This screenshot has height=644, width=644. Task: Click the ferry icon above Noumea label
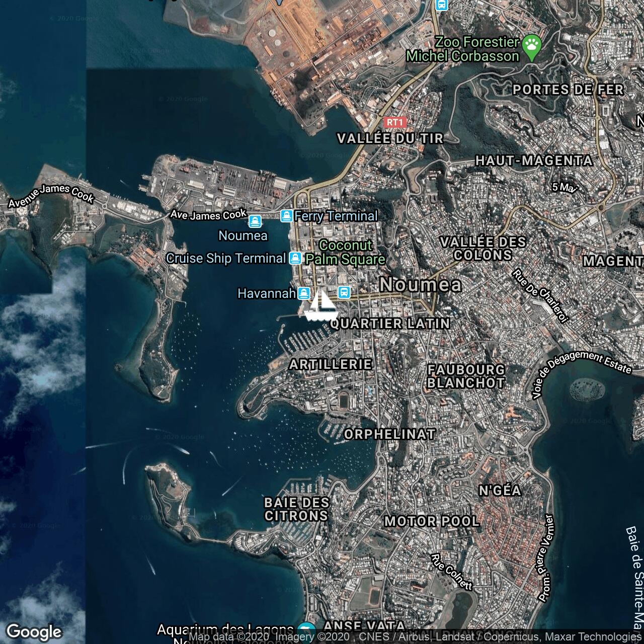255,221
